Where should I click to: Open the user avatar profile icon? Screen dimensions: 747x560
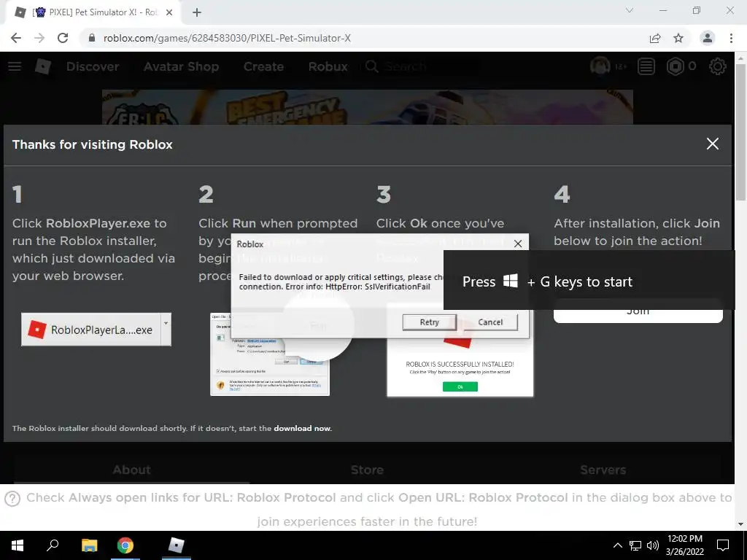click(600, 66)
